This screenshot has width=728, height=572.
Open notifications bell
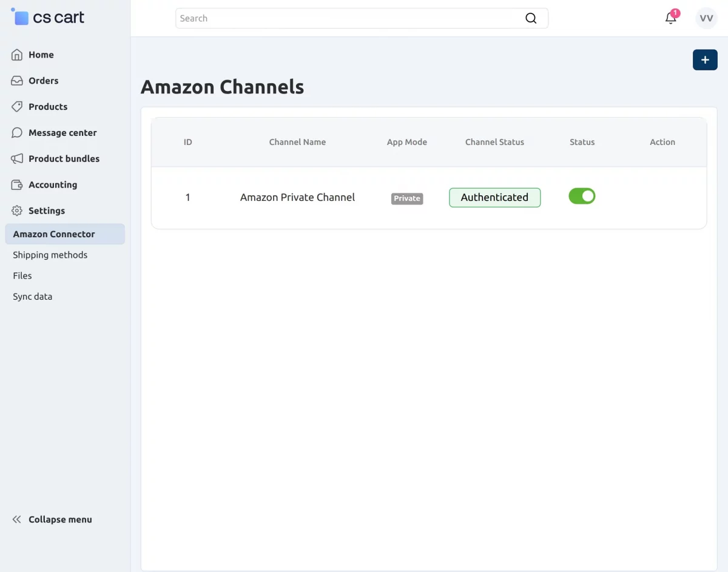click(671, 18)
